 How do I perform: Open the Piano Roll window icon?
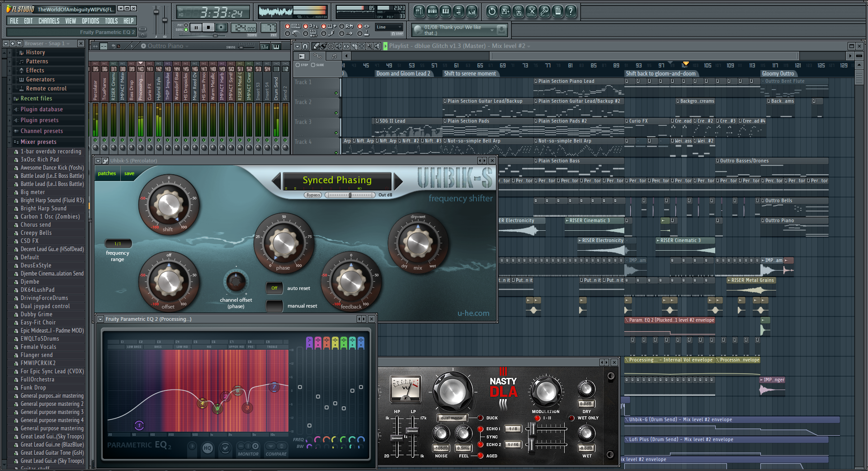tap(445, 11)
